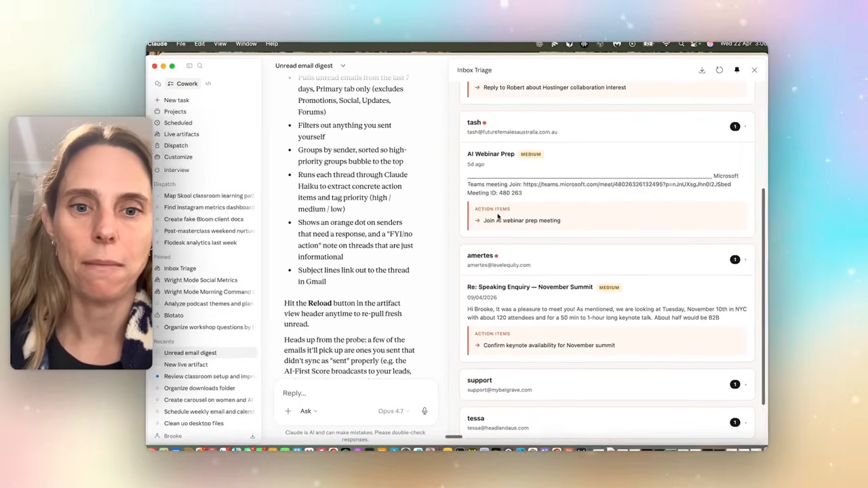The height and width of the screenshot is (488, 868).
Task: Open 'AI Webinar Prep' subject link
Action: click(x=491, y=154)
